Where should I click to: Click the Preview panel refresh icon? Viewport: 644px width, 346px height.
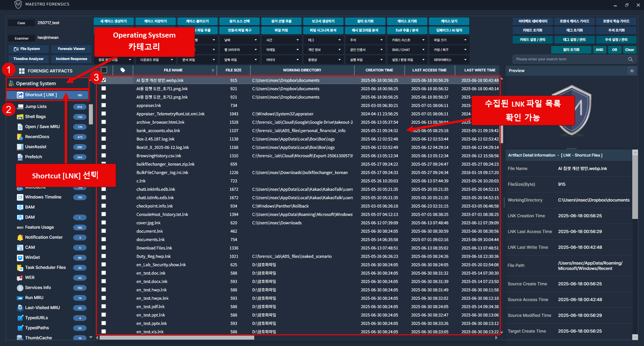tap(632, 71)
